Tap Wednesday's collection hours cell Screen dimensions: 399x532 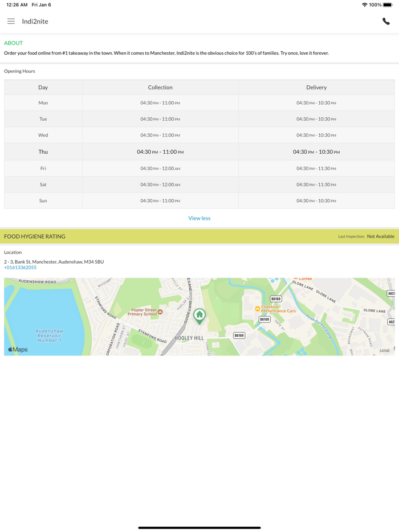point(160,135)
